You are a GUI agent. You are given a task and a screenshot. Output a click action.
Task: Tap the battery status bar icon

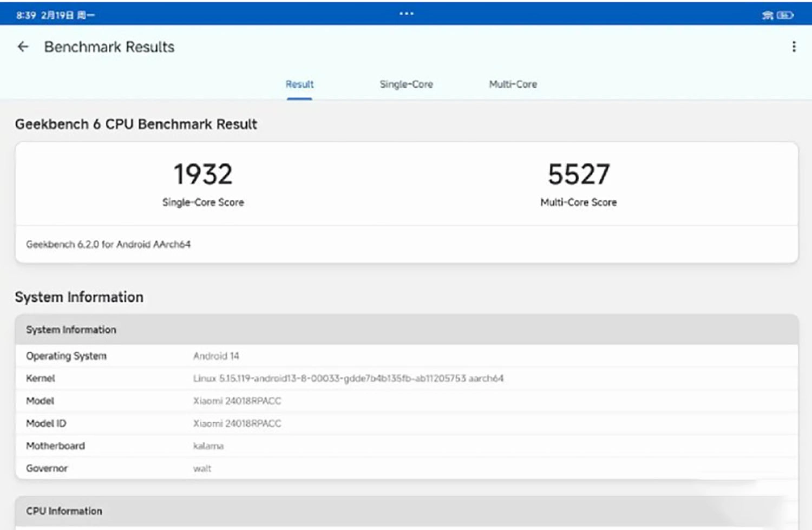[x=785, y=15]
